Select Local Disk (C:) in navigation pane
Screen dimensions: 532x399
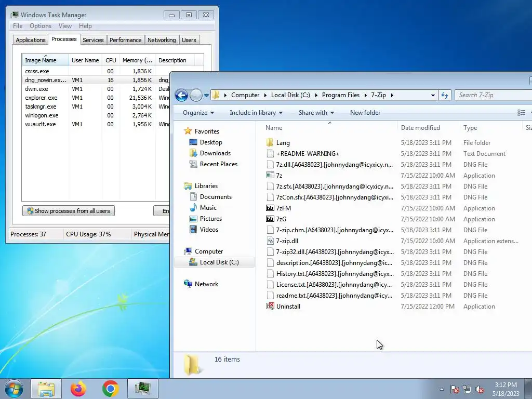pyautogui.click(x=215, y=262)
